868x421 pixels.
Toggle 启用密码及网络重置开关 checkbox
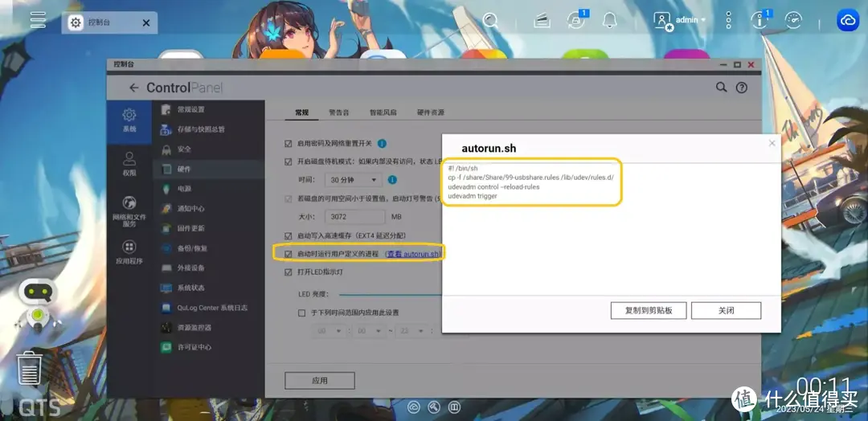[288, 143]
